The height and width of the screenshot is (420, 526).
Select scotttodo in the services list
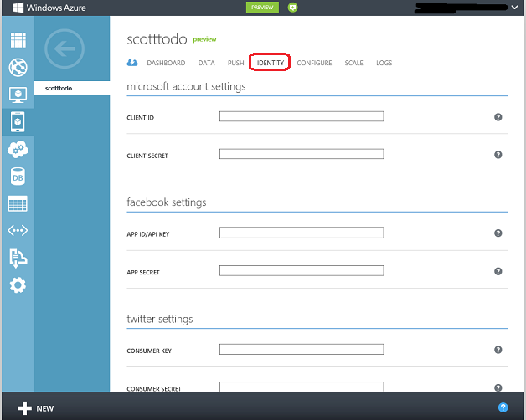(72, 88)
